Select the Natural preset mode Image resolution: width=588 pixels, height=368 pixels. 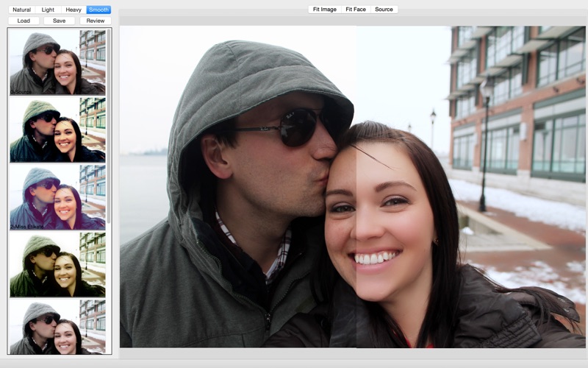(21, 10)
